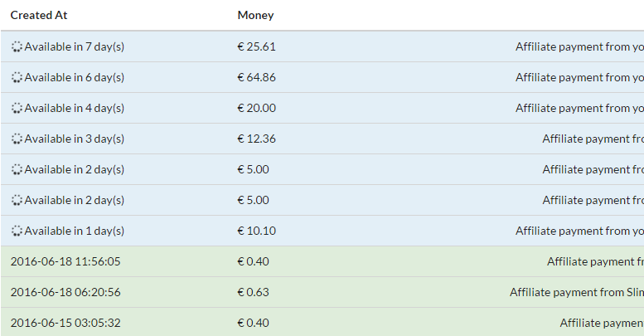Sort by the Money column header
644x336 pixels.
point(255,15)
